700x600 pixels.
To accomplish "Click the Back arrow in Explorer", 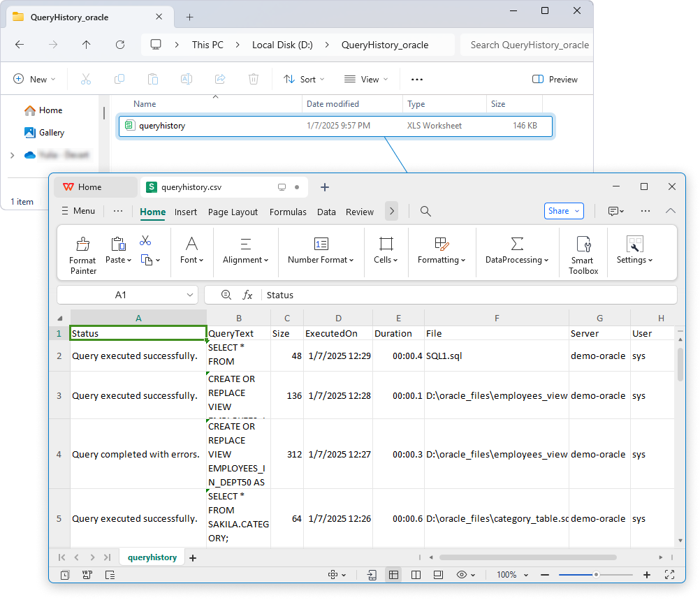I will [19, 45].
